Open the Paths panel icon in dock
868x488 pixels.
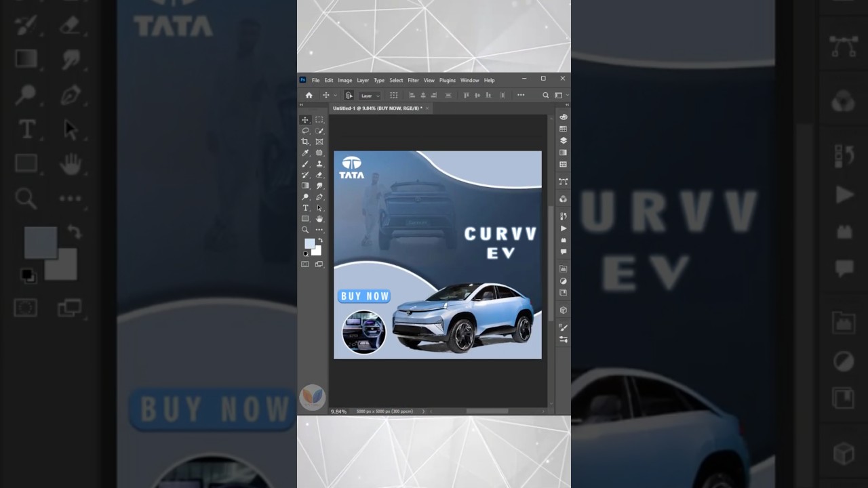[x=563, y=182]
